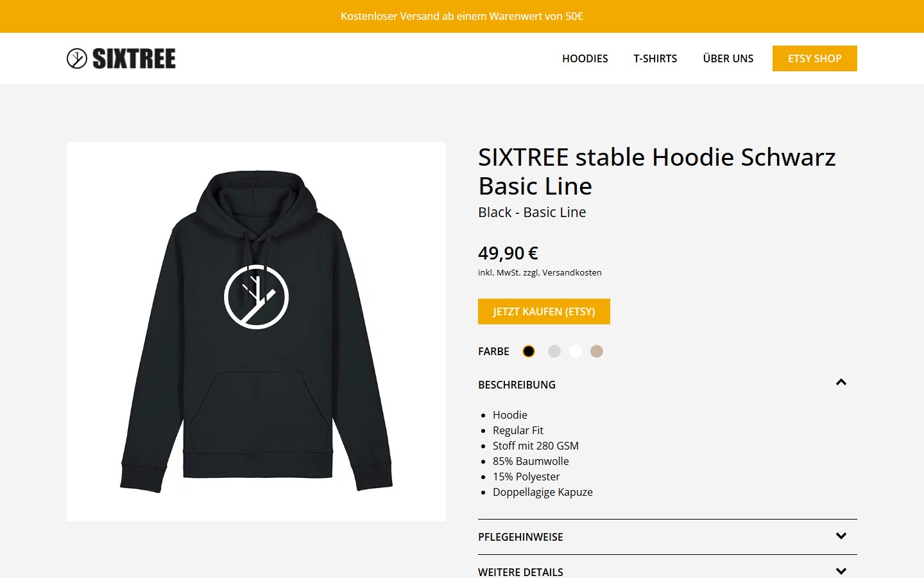Image resolution: width=924 pixels, height=578 pixels.
Task: Click the 'inkl. MwSt. zzgl. Versandkosten' note
Action: point(540,272)
